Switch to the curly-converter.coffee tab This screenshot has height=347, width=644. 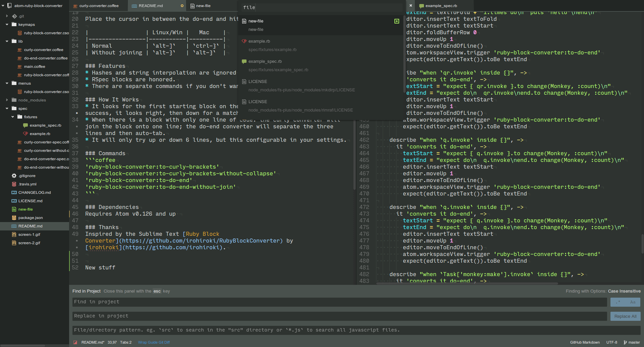click(x=98, y=6)
